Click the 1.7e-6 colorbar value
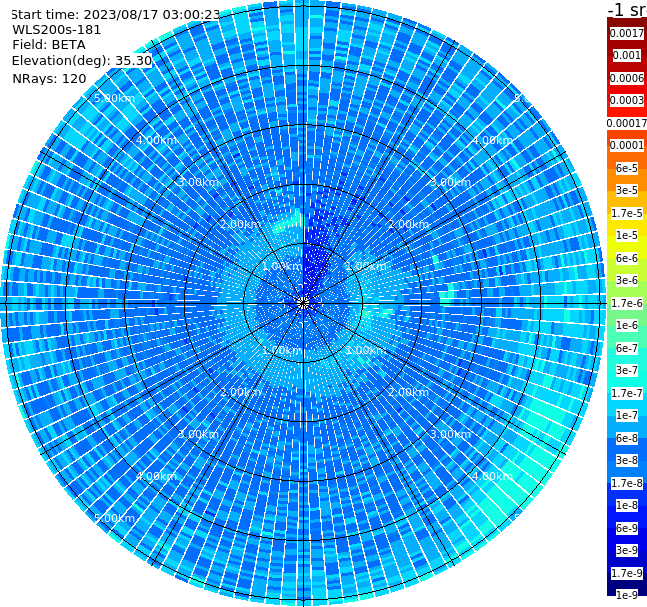 (x=627, y=303)
